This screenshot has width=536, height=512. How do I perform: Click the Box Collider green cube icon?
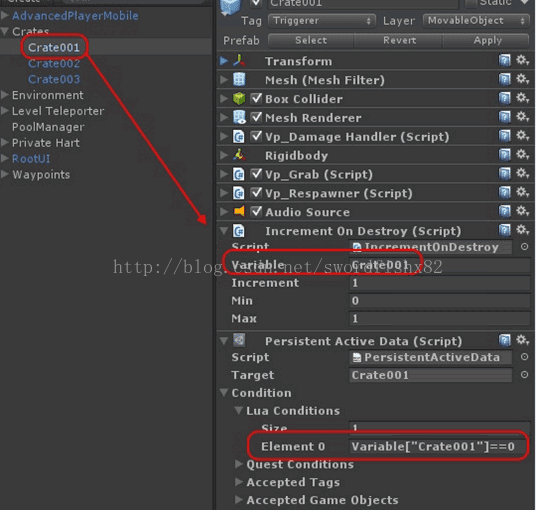coord(239,98)
